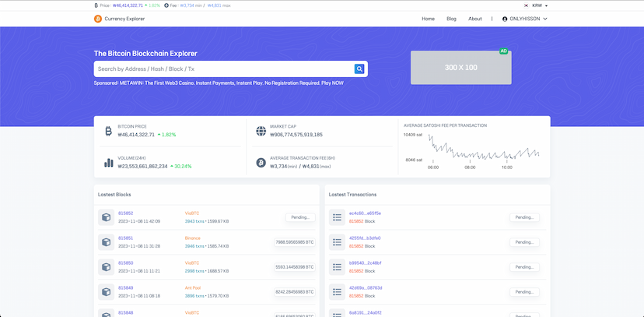
Task: Click the list icon for transaction ec4c60...e65f5e
Action: pyautogui.click(x=338, y=217)
